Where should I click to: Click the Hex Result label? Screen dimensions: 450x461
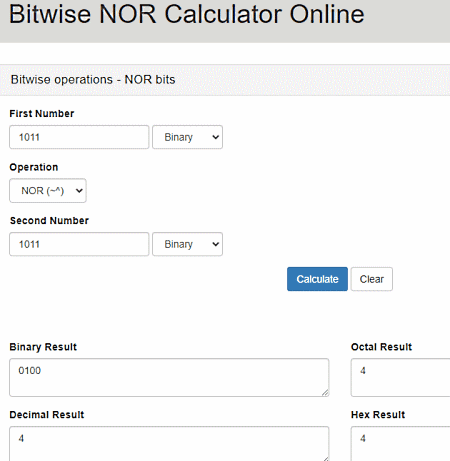378,415
